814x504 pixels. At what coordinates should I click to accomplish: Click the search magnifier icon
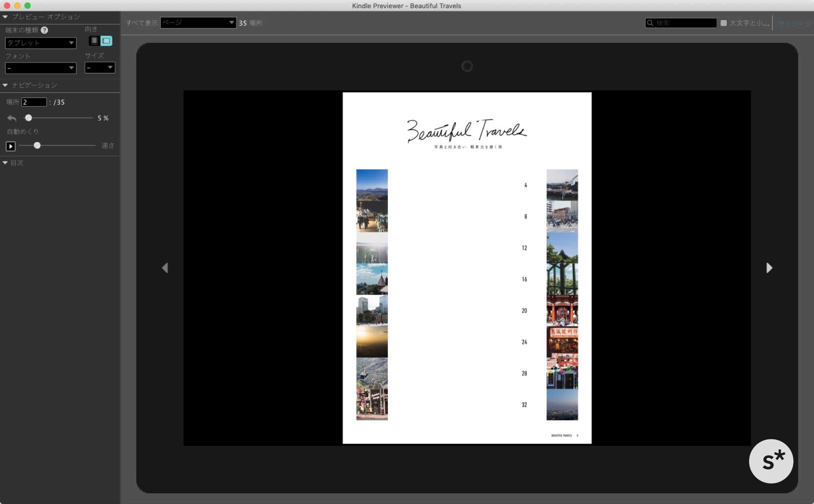tap(650, 23)
